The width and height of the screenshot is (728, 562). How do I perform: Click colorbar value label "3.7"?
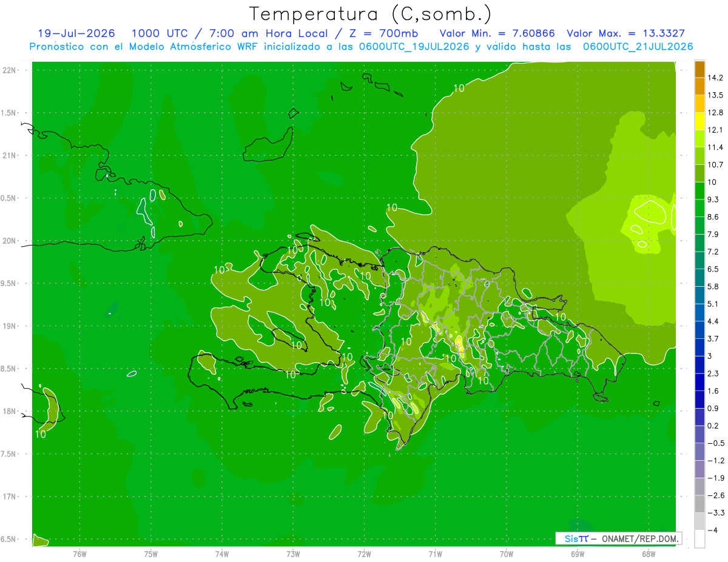tap(713, 338)
